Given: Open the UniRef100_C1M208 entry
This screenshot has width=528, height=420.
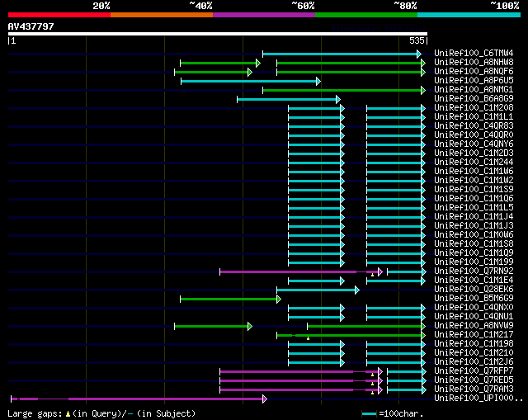Looking at the screenshot, I should pyautogui.click(x=474, y=108).
